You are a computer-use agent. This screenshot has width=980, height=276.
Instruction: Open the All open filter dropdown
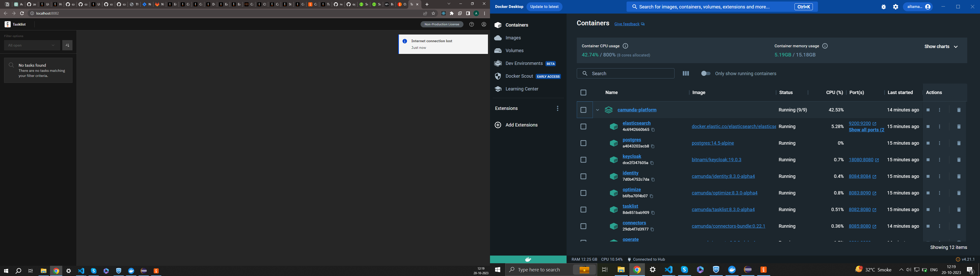pyautogui.click(x=32, y=45)
